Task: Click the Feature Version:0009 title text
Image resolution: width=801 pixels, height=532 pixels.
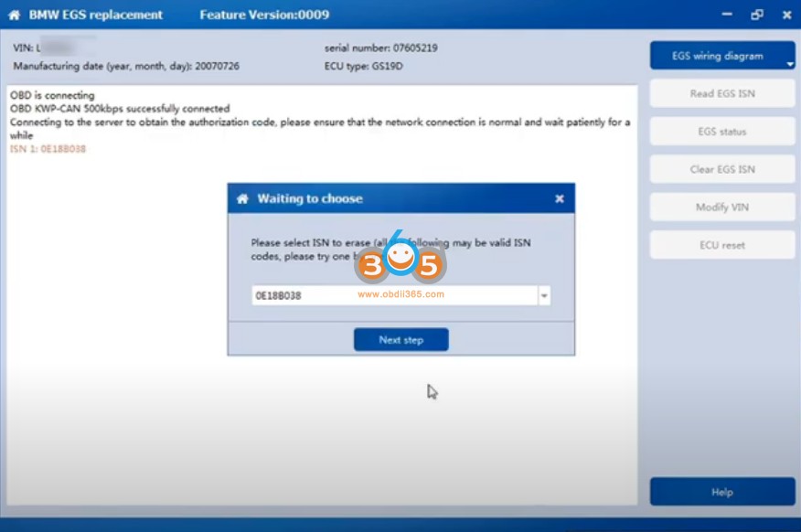Action: click(264, 15)
